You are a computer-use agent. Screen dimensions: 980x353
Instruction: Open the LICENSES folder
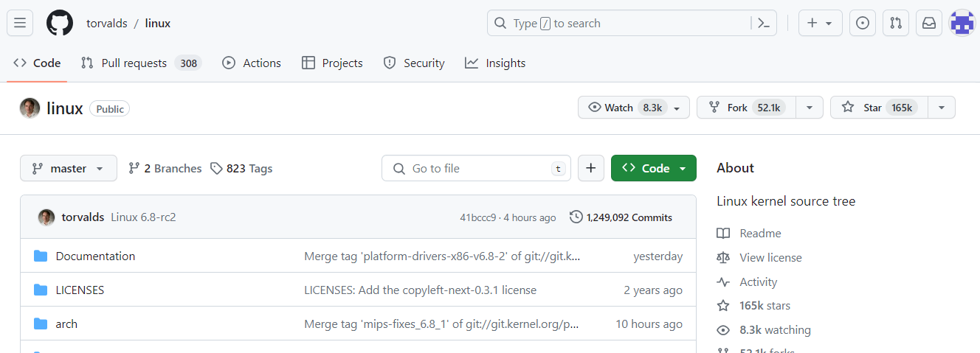coord(80,290)
